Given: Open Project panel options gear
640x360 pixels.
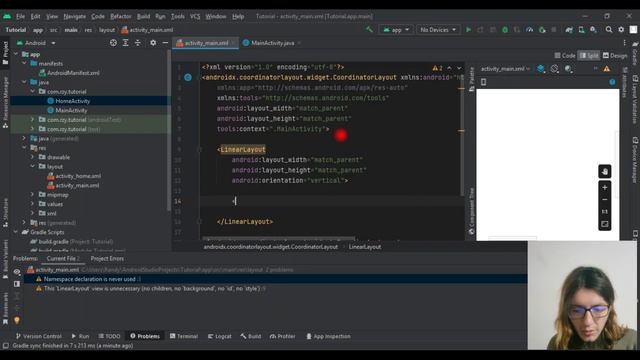Looking at the screenshot, I should (153, 43).
